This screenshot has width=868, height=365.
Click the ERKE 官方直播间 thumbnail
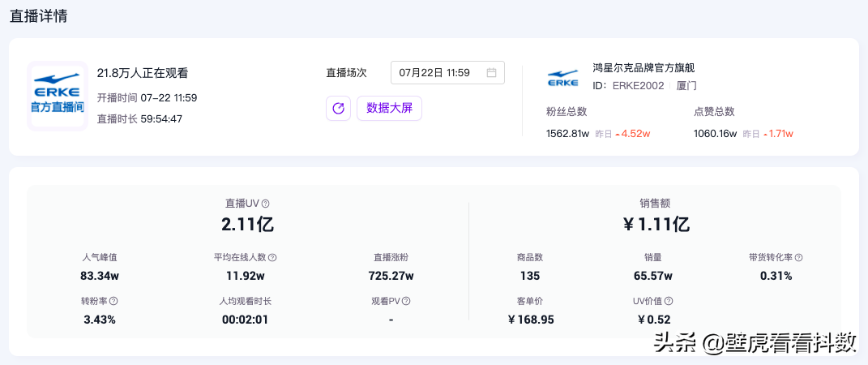58,96
